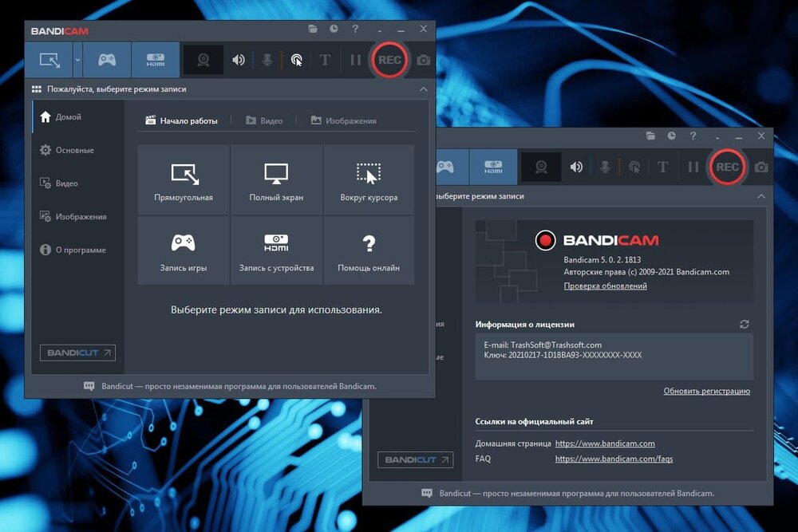
Task: Collapse the mode selection bar in front window
Action: (x=424, y=89)
